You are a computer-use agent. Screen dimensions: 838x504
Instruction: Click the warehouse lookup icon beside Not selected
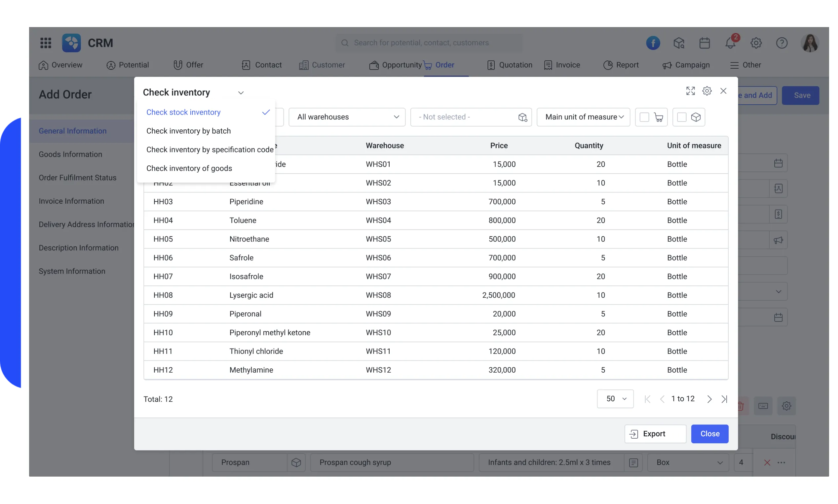click(522, 117)
